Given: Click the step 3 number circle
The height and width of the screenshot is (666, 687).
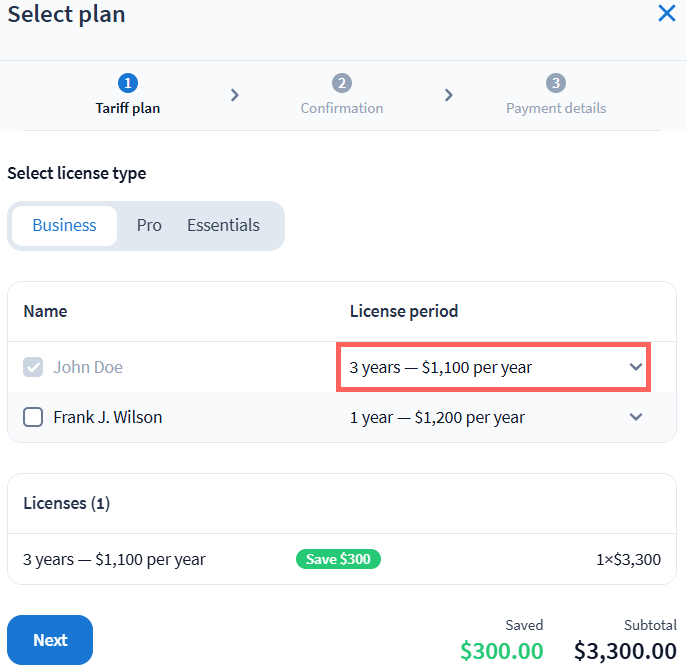Looking at the screenshot, I should 556,83.
